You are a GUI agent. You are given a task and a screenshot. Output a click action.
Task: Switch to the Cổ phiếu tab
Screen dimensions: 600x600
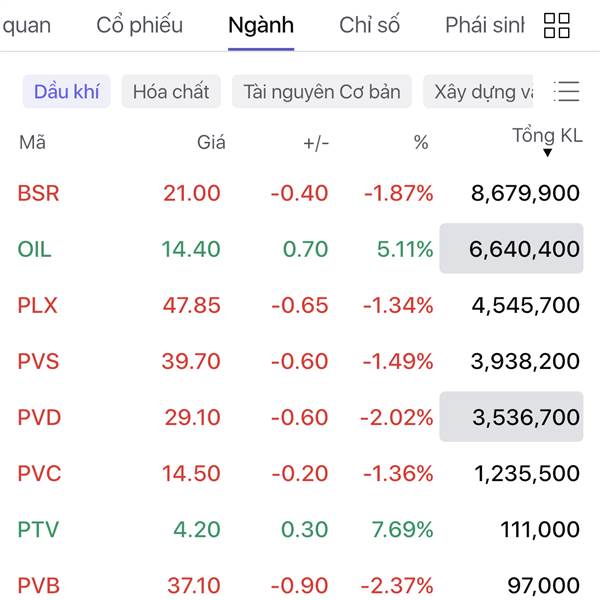[140, 26]
